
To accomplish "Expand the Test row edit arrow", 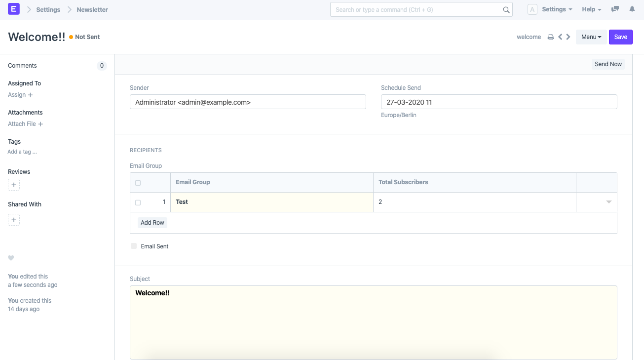I will [609, 202].
